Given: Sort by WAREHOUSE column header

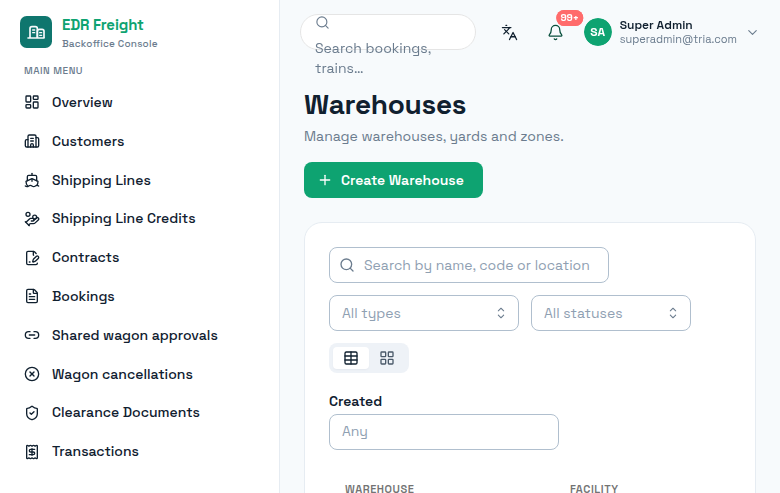Looking at the screenshot, I should pos(380,489).
